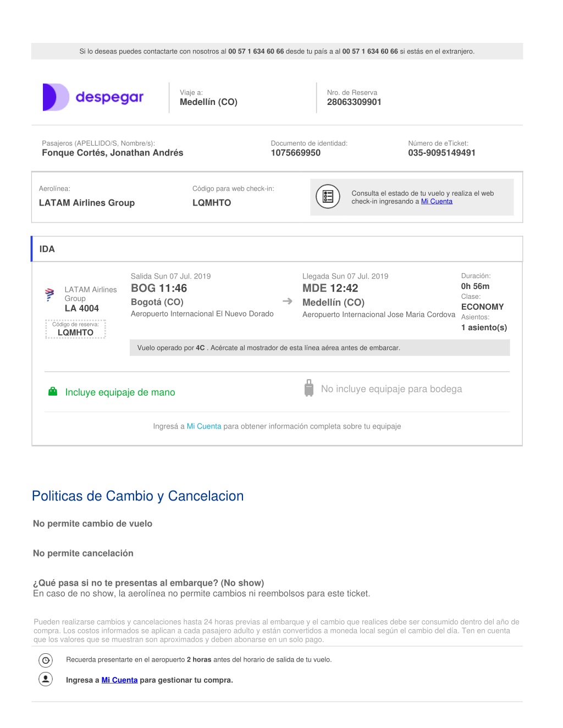Screen dimensions: 563x728
Task: Click the green hand baggage icon
Action: 53,392
